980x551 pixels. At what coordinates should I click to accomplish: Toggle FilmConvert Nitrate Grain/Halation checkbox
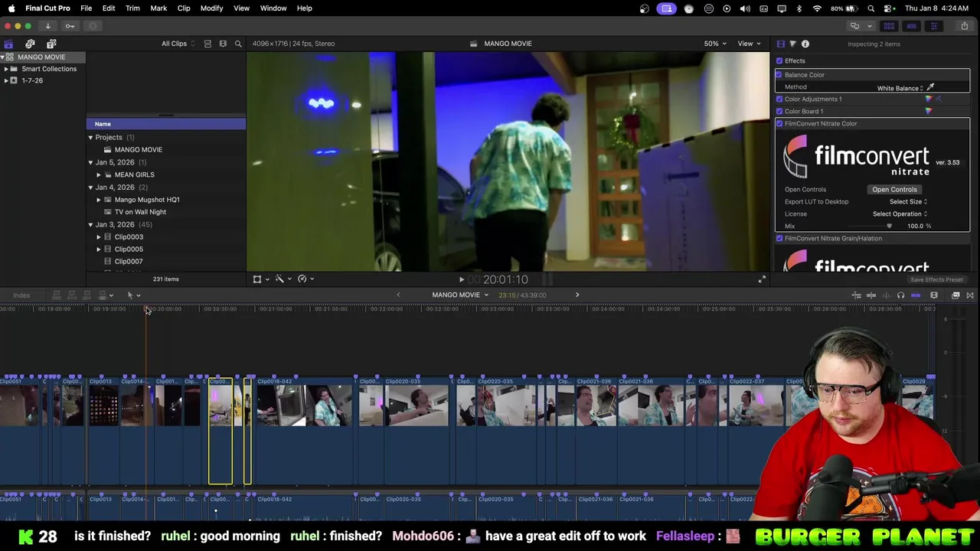click(779, 238)
